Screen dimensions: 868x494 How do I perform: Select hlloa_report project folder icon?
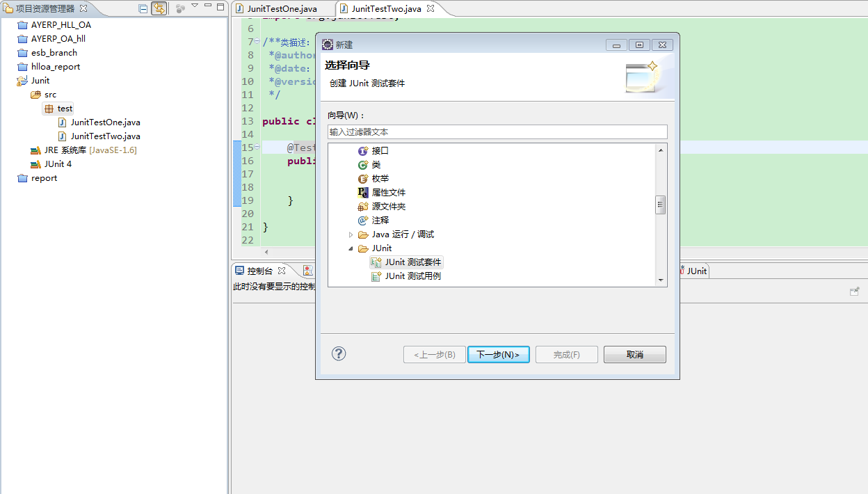tap(22, 66)
